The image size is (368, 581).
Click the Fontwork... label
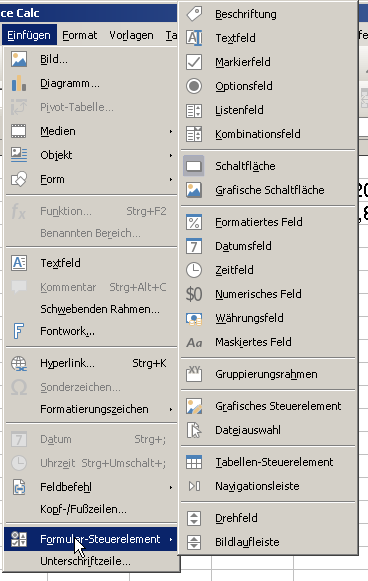67,331
